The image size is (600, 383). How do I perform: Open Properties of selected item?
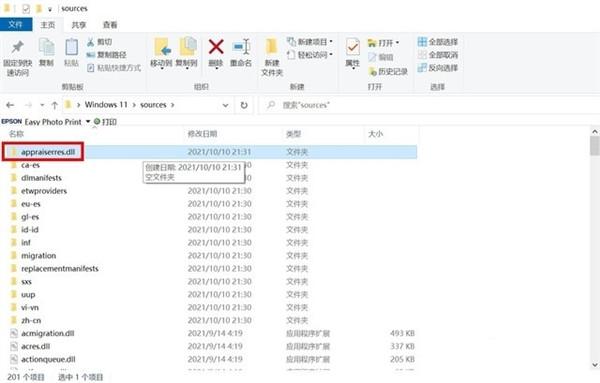352,54
